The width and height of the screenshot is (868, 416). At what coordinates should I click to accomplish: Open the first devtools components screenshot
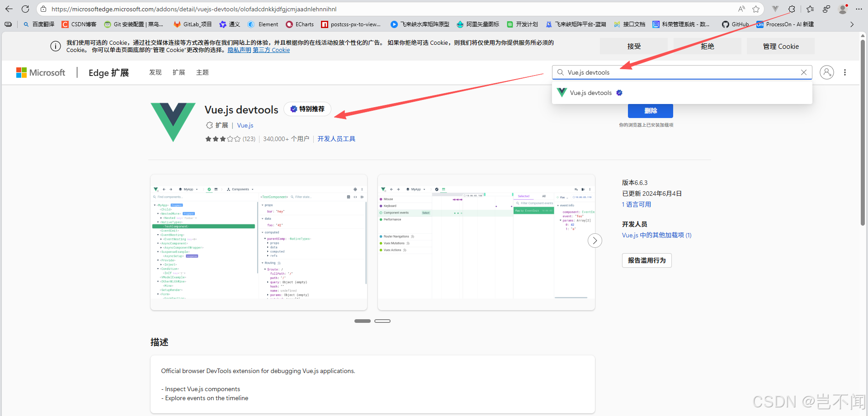(x=259, y=242)
